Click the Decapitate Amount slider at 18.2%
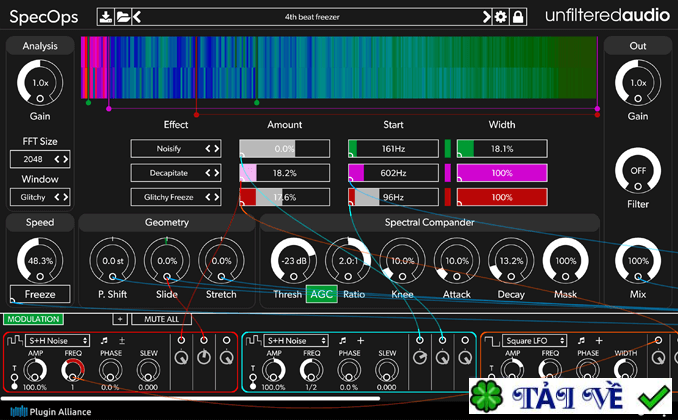Image resolution: width=678 pixels, height=420 pixels. click(x=284, y=173)
